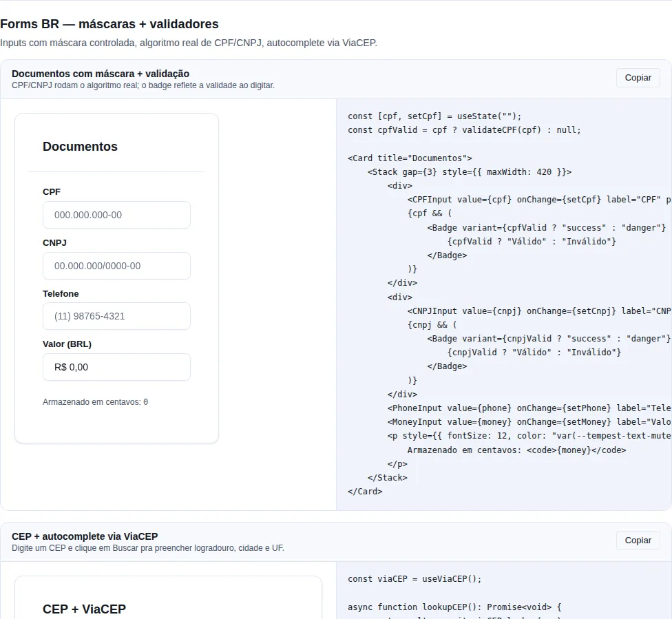This screenshot has width=672, height=619.
Task: Click the code line "<Badge variant={cpfValid ?"
Action: click(x=547, y=228)
